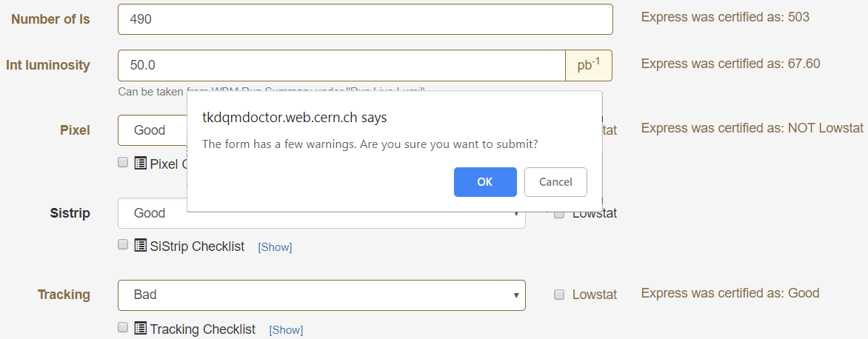Click 'Express was certified as: Good' text
This screenshot has height=339, width=868.
point(730,293)
